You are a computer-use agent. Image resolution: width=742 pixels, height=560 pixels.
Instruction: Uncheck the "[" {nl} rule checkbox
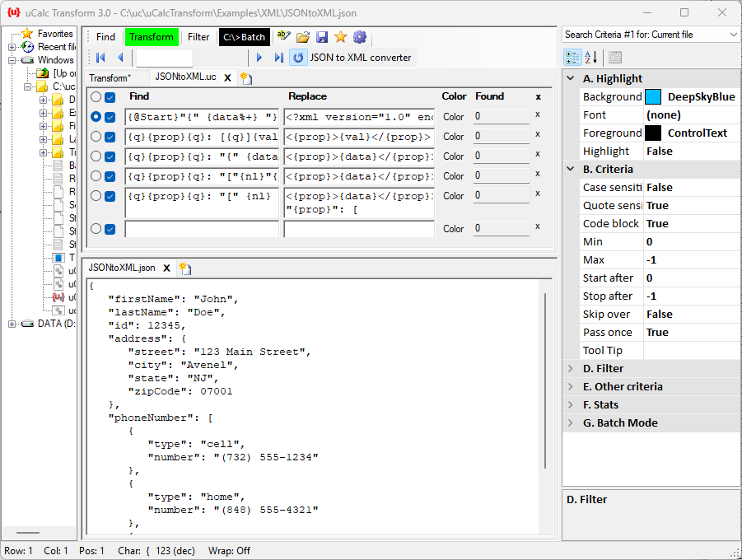110,196
